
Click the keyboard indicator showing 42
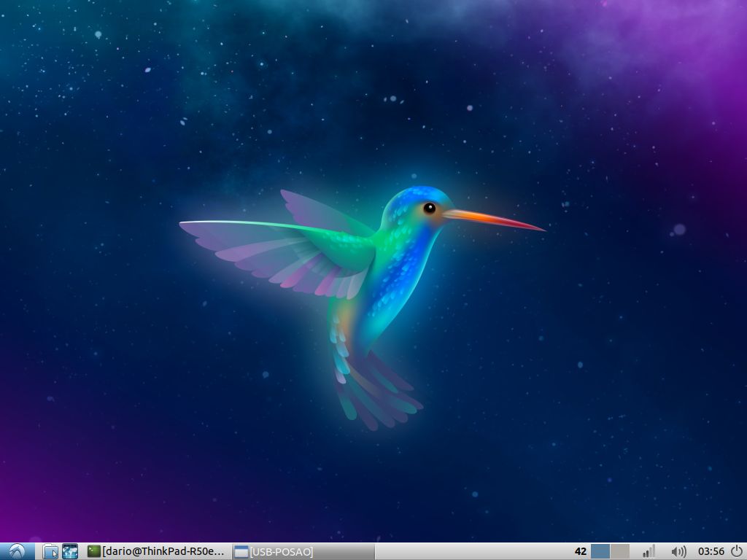click(580, 551)
